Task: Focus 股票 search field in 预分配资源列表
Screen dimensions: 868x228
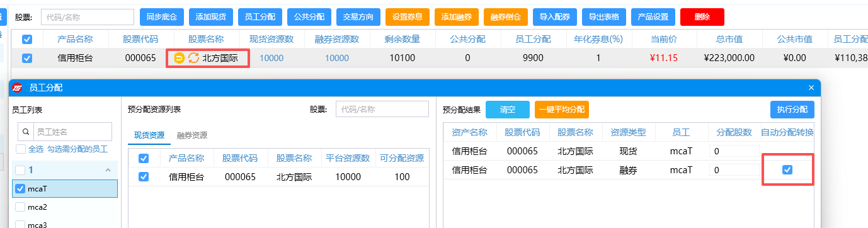Action: tap(382, 109)
